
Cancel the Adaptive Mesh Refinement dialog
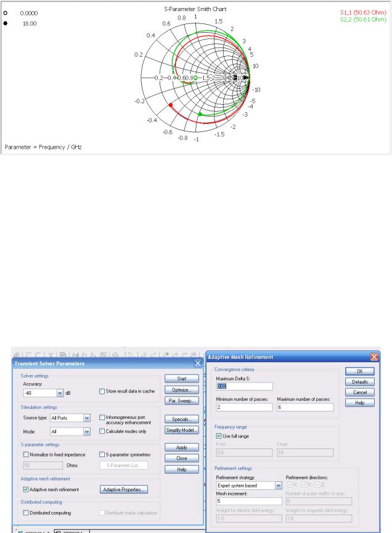360,392
